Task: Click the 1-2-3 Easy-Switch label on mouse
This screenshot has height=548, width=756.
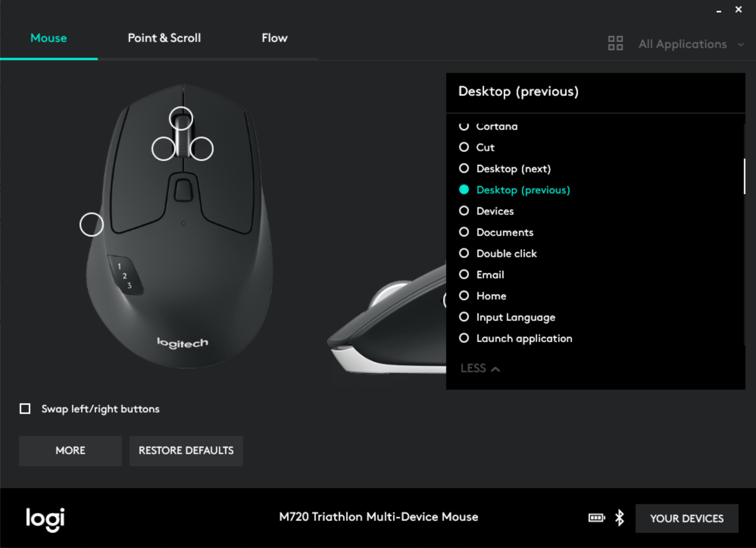Action: tap(125, 276)
